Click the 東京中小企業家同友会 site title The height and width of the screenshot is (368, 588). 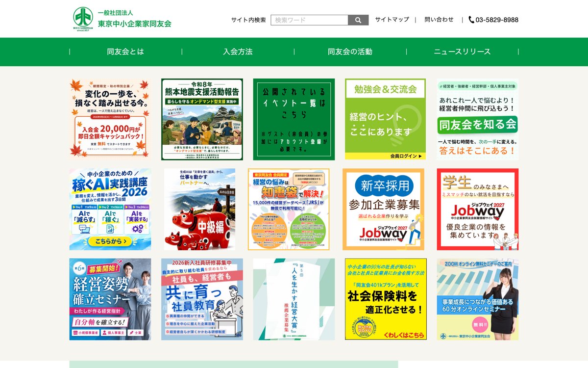(135, 24)
